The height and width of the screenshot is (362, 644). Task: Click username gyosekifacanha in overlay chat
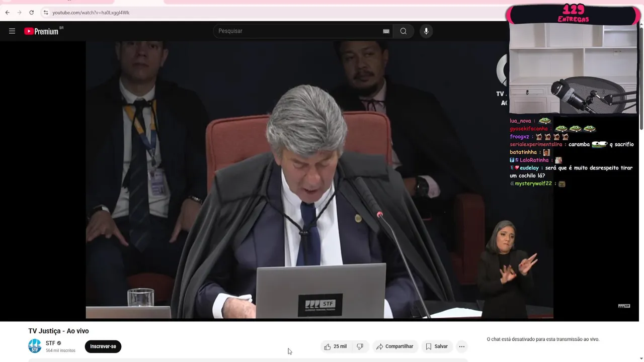tap(529, 129)
